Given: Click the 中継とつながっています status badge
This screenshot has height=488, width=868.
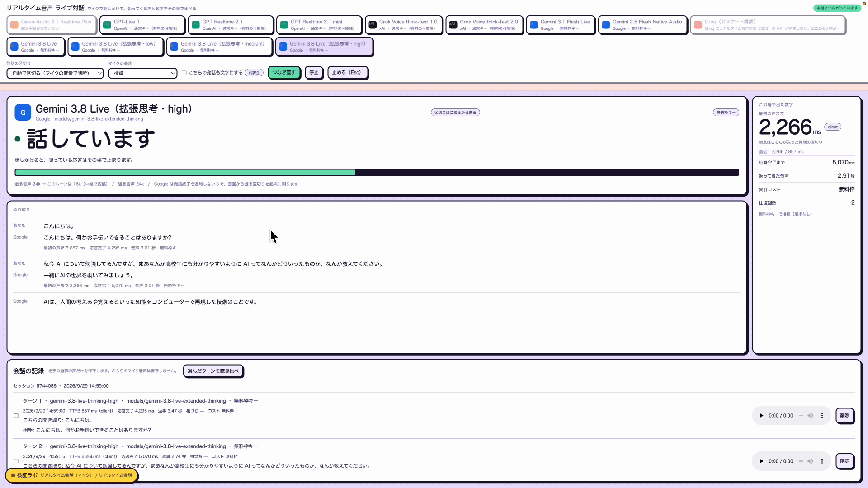Looking at the screenshot, I should coord(837,8).
